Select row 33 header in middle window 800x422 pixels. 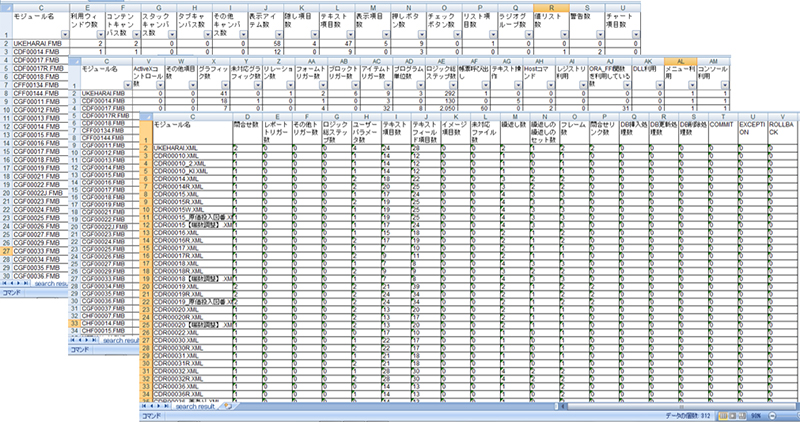[x=74, y=323]
